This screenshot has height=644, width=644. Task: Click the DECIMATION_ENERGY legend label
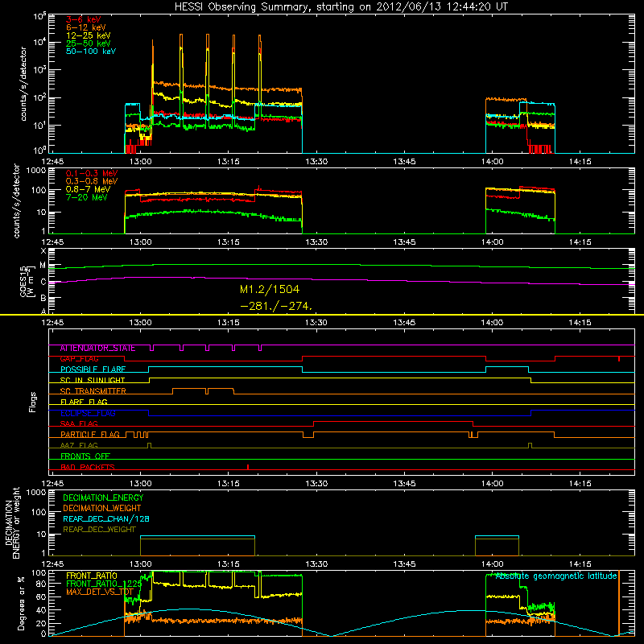coord(103,497)
